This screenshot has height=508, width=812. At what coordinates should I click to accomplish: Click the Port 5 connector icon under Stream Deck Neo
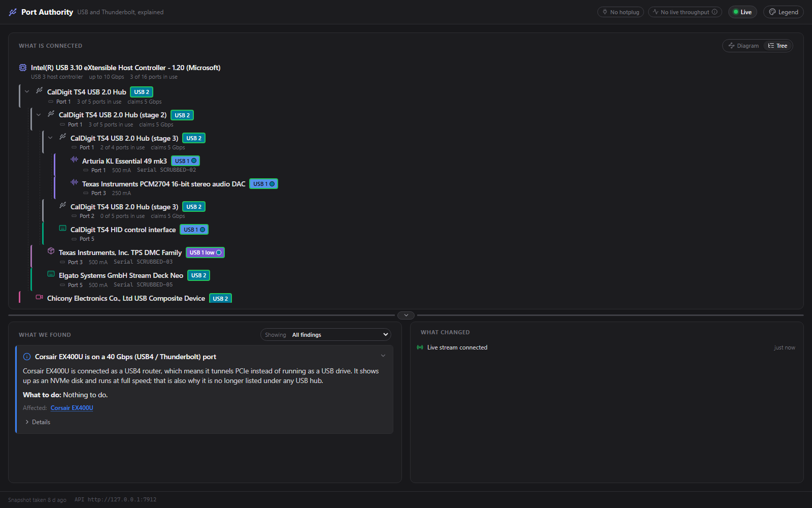62,285
